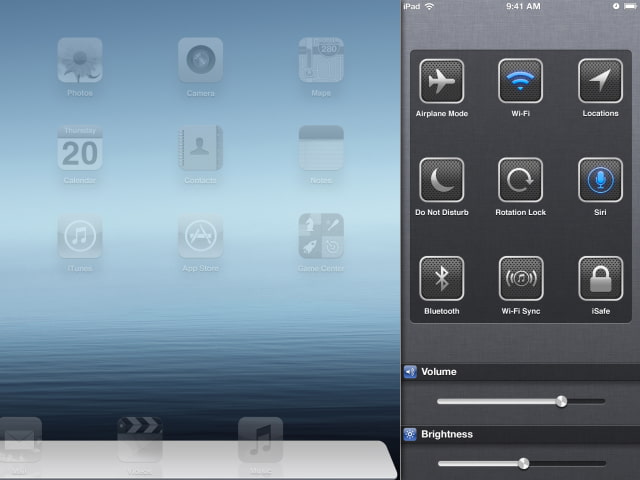The image size is (640, 480).
Task: Click the Brightness slider knob
Action: click(523, 463)
